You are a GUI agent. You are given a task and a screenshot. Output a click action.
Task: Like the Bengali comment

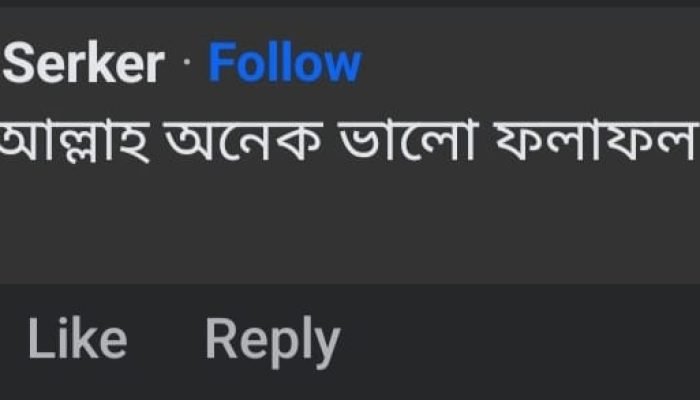tap(77, 340)
